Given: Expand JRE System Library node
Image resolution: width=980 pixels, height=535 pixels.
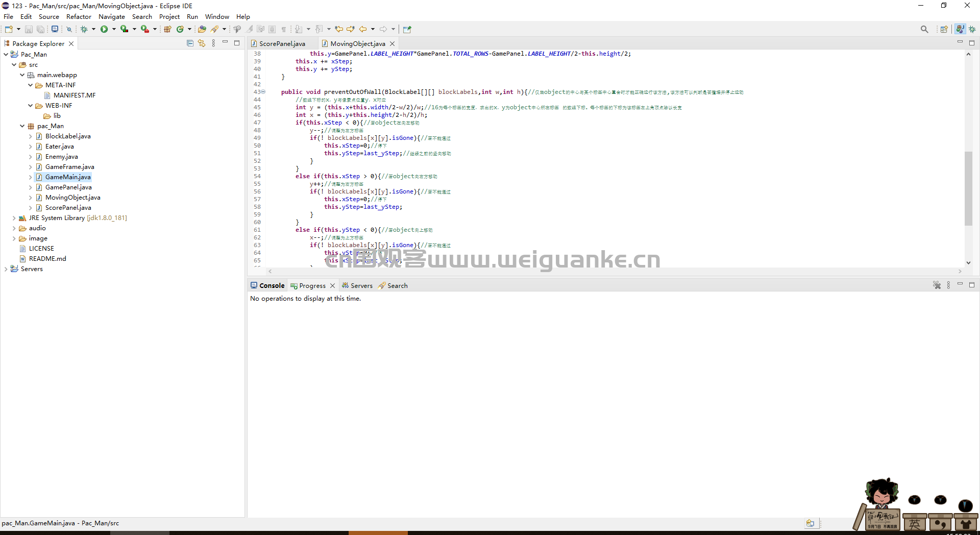Looking at the screenshot, I should pos(14,217).
